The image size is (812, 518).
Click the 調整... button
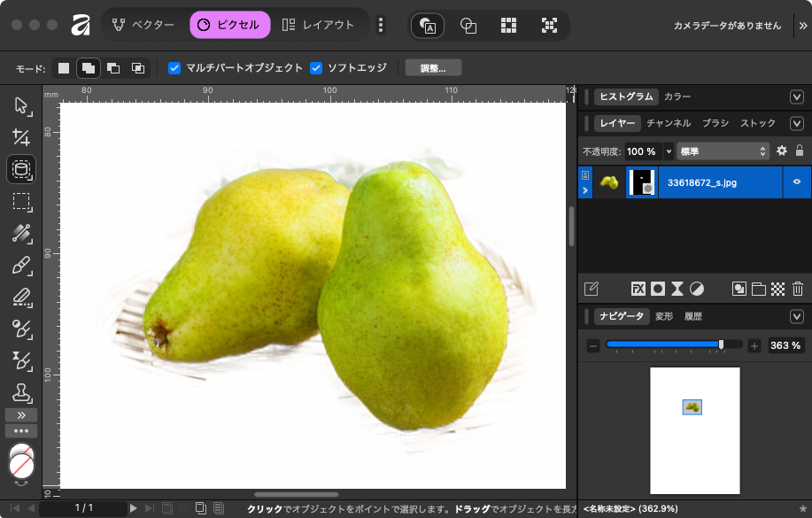(433, 68)
